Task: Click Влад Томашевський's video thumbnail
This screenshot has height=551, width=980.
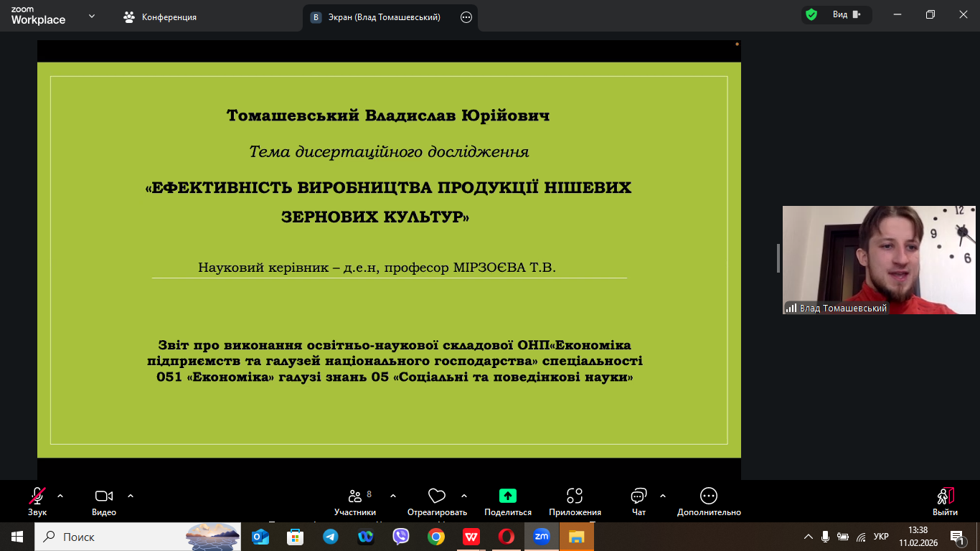Action: tap(879, 260)
